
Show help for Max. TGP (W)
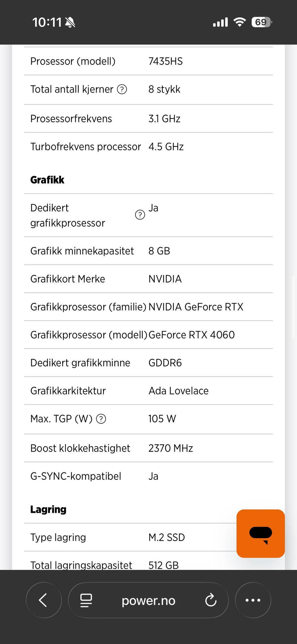[101, 419]
